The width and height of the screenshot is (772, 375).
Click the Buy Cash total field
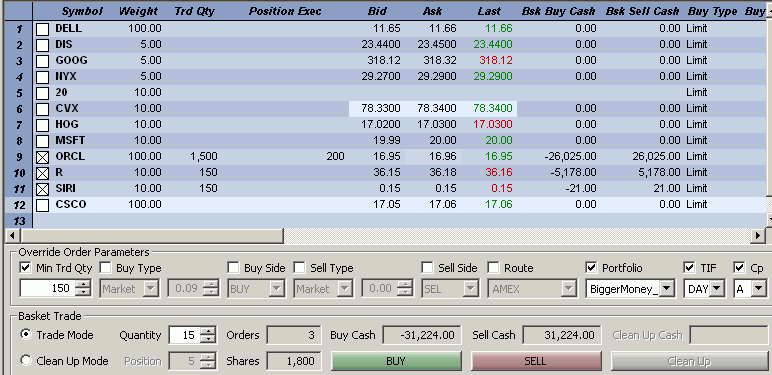[x=422, y=335]
